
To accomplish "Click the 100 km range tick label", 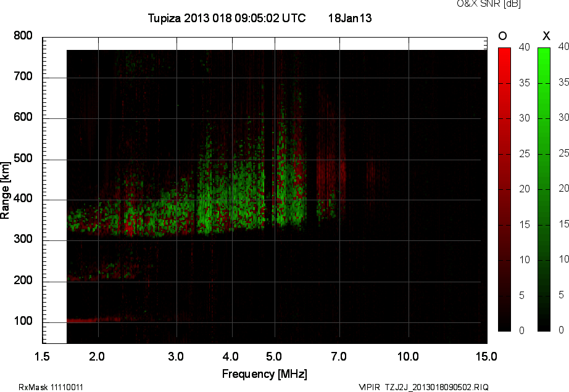I will (23, 321).
